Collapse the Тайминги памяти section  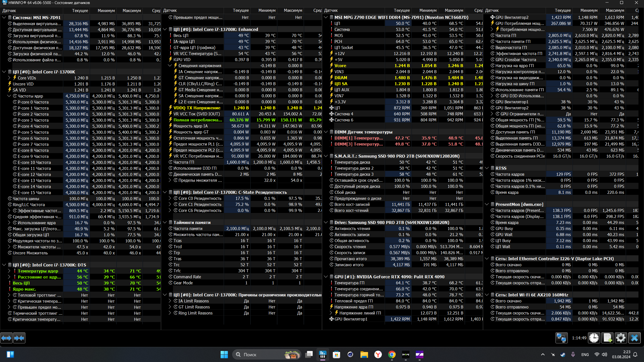tap(165, 222)
